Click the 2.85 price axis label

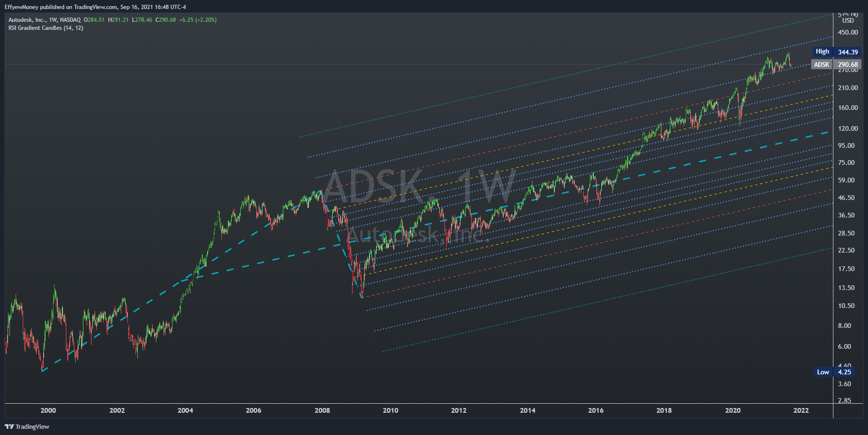(844, 400)
